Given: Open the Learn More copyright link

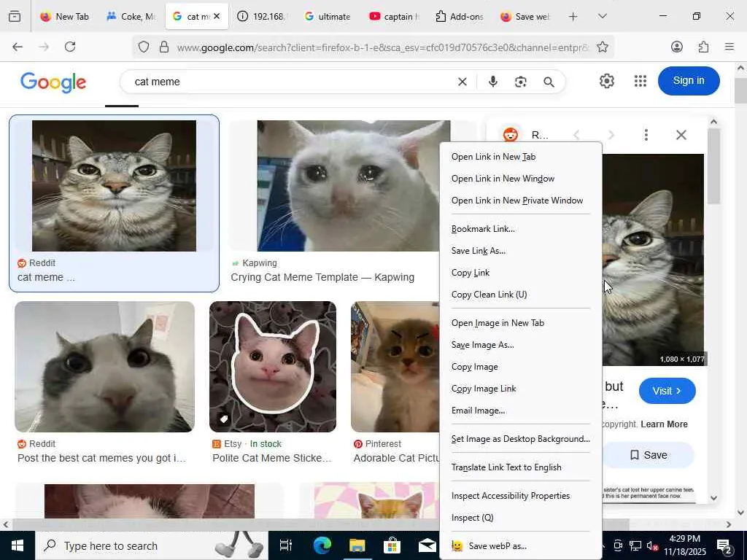Looking at the screenshot, I should tap(664, 424).
